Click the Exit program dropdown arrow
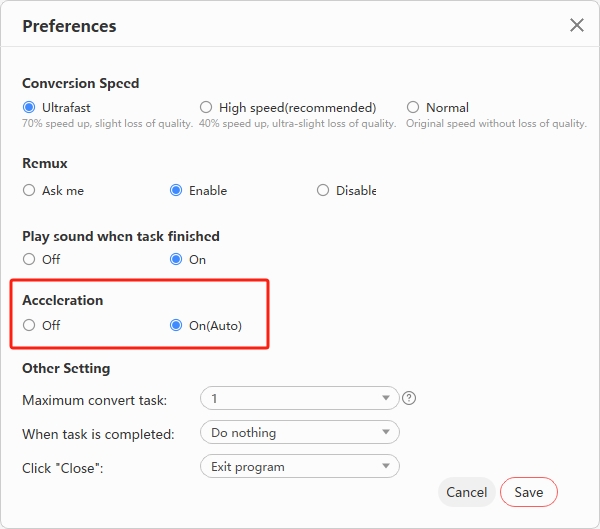Viewport: 600px width, 529px height. (386, 467)
